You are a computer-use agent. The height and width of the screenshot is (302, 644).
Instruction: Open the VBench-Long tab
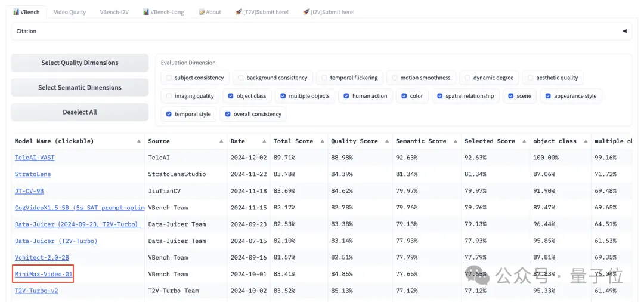pos(163,12)
